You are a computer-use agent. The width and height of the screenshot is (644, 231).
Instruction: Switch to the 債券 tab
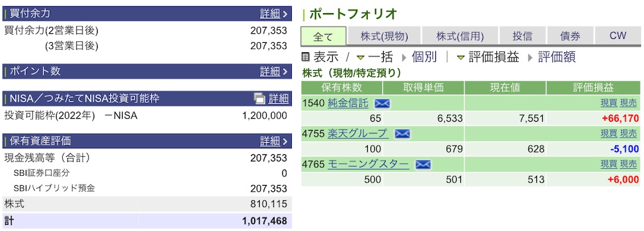point(570,36)
